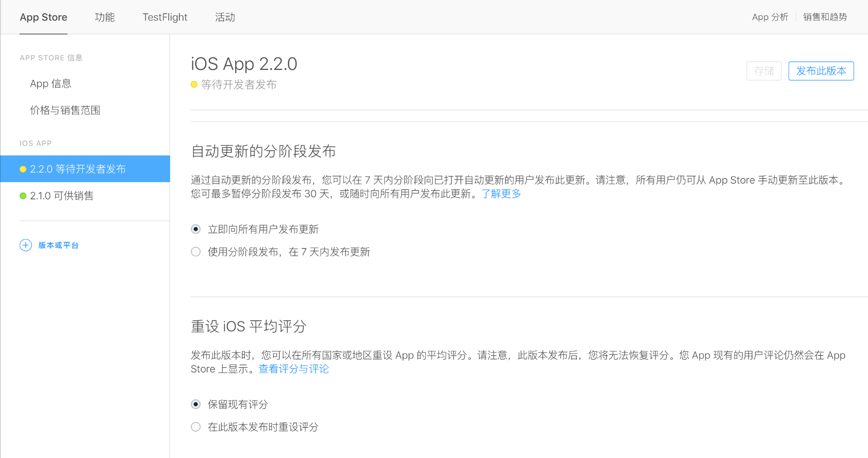This screenshot has height=458, width=868.
Task: Select 立即向所有用户发布更新 radio option
Action: tap(196, 229)
